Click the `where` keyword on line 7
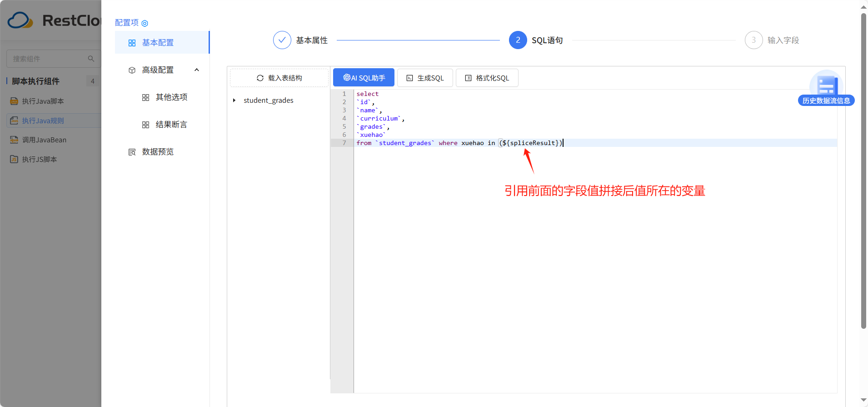The image size is (868, 407). pyautogui.click(x=448, y=143)
